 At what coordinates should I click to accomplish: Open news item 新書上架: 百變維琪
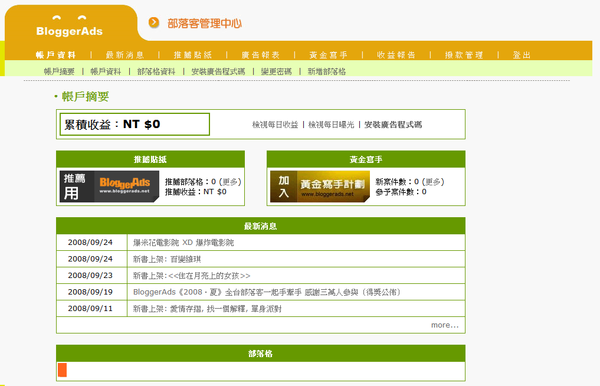pyautogui.click(x=167, y=259)
